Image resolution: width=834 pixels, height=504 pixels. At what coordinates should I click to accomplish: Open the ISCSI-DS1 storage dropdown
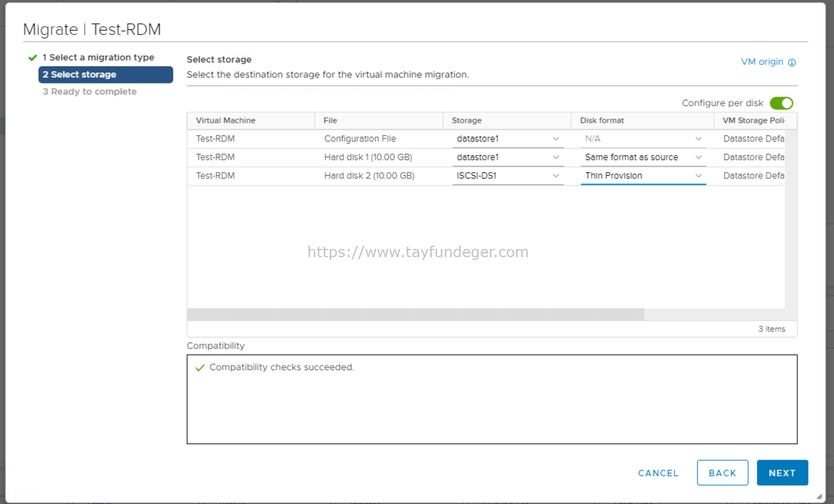tap(556, 175)
